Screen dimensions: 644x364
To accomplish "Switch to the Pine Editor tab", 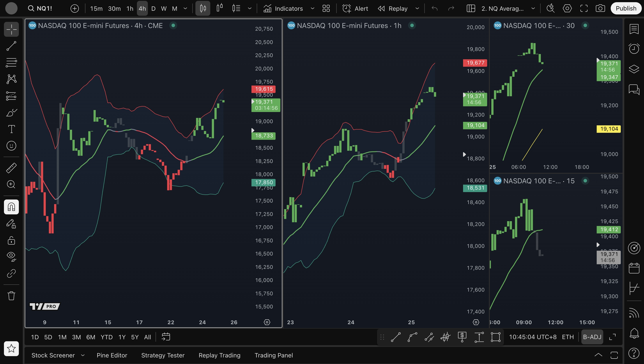I will click(112, 355).
